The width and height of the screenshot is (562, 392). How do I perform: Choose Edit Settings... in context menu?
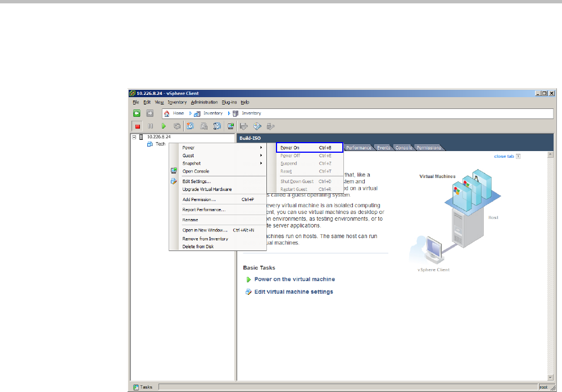[x=197, y=181]
